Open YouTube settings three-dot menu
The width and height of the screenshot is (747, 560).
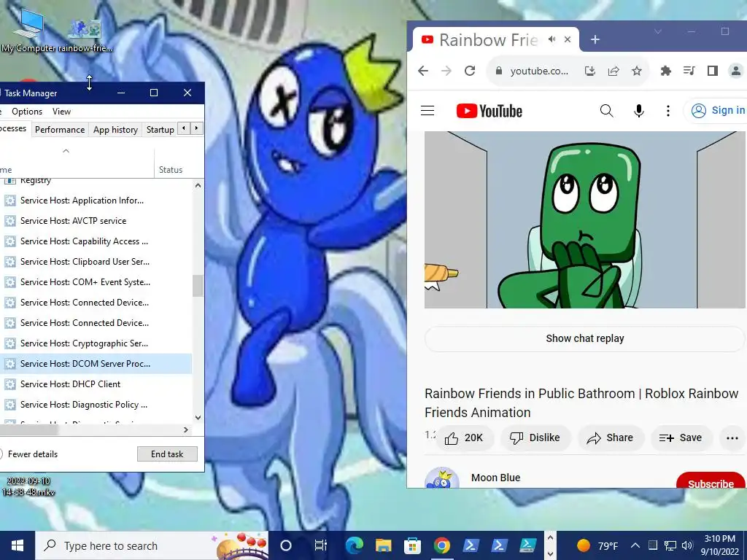pos(668,111)
